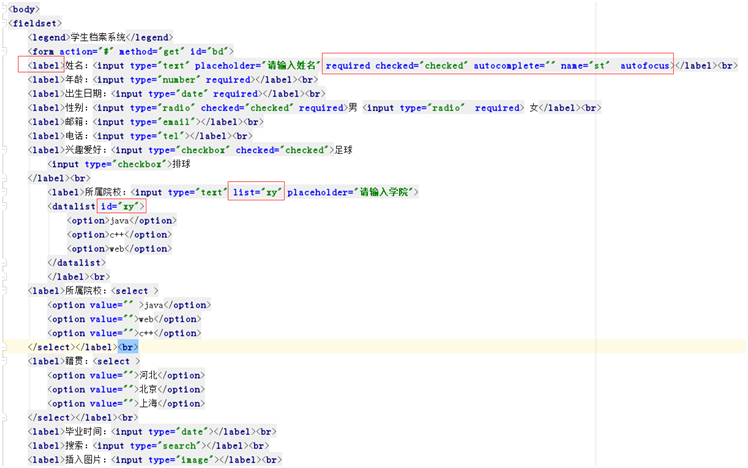
Task: Click the web option inside datalist
Action: pyautogui.click(x=117, y=249)
